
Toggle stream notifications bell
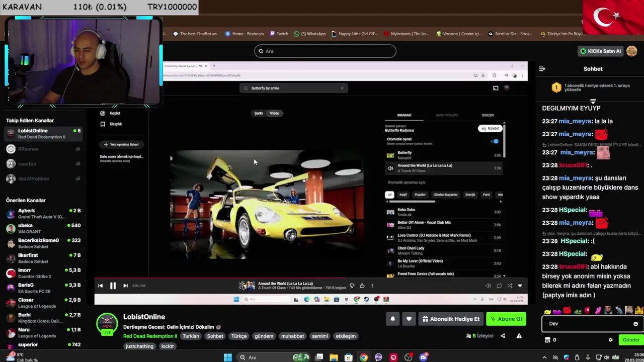click(393, 319)
